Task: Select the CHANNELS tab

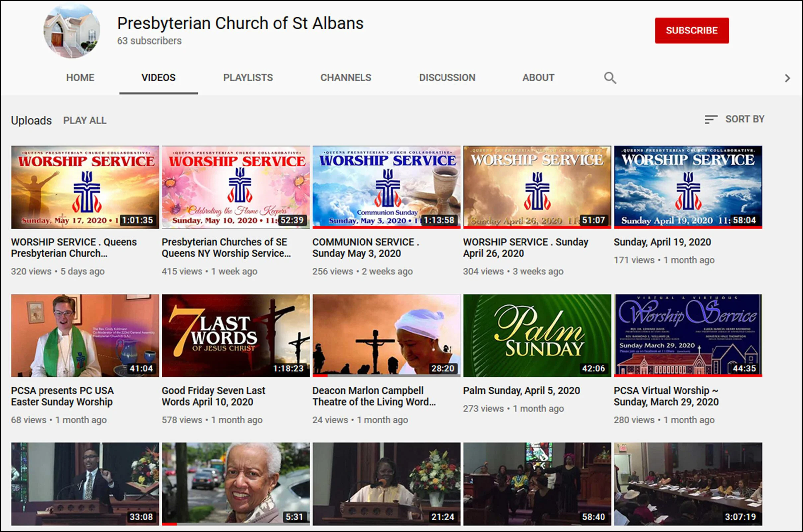Action: click(346, 78)
